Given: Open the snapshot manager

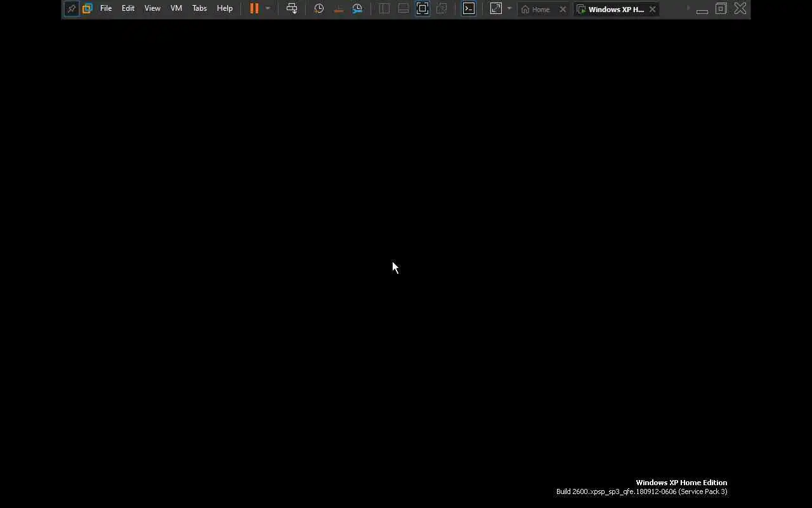Looking at the screenshot, I should coord(357,9).
